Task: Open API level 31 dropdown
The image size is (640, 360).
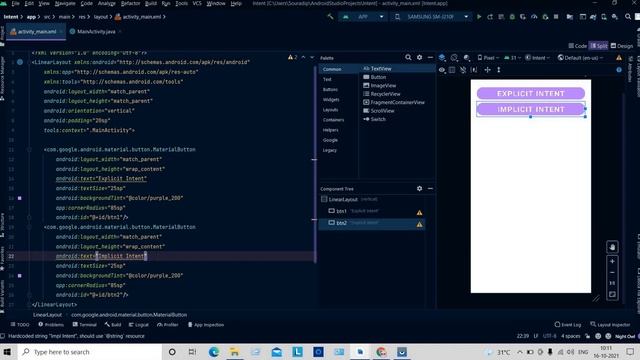Action: [x=513, y=58]
